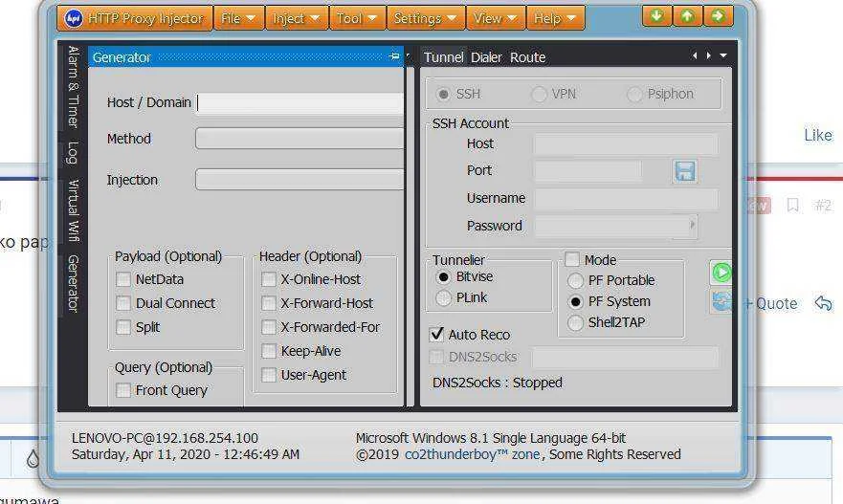Click the floppy disk save icon

[685, 171]
